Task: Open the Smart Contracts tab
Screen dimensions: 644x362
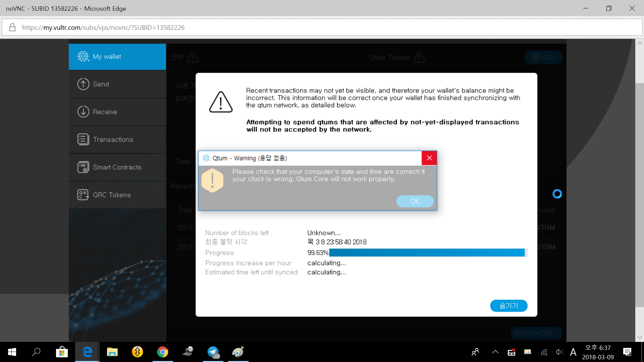Action: (117, 167)
